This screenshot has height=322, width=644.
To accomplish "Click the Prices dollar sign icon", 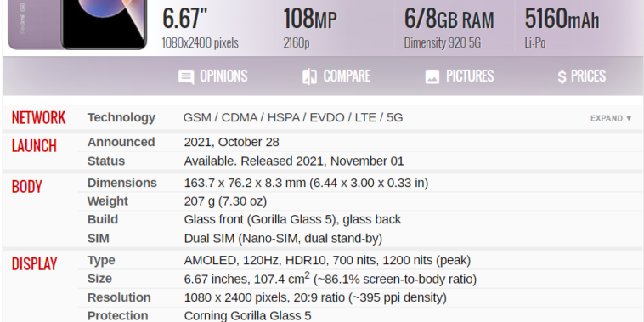I will coord(562,76).
